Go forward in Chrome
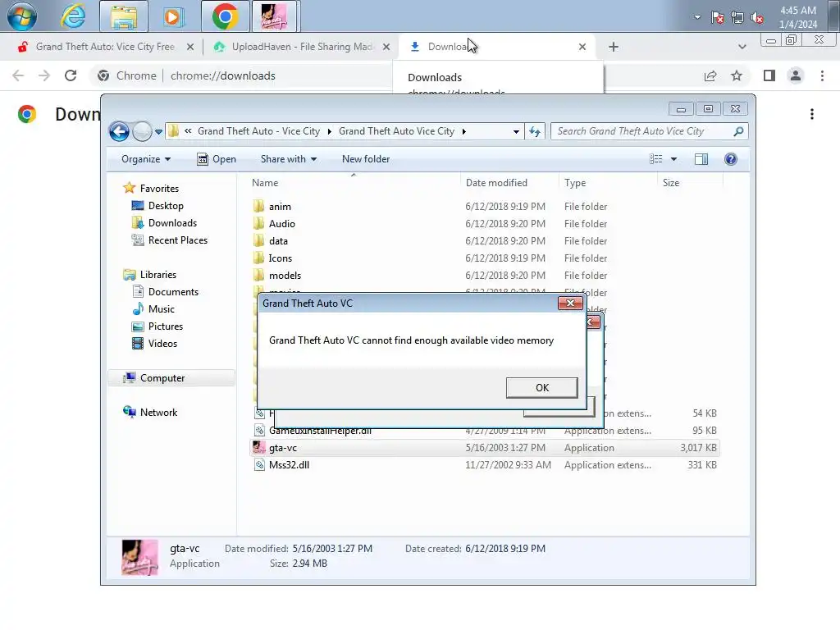Image resolution: width=840 pixels, height=630 pixels. click(44, 75)
